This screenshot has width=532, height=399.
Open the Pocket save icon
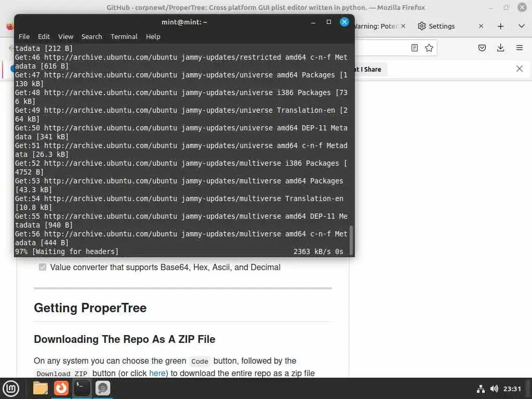[x=482, y=48]
